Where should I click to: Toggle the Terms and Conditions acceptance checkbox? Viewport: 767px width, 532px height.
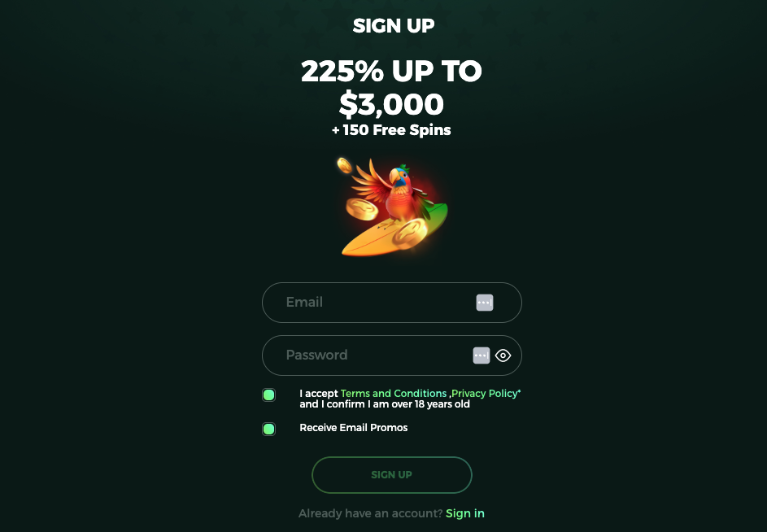tap(268, 395)
